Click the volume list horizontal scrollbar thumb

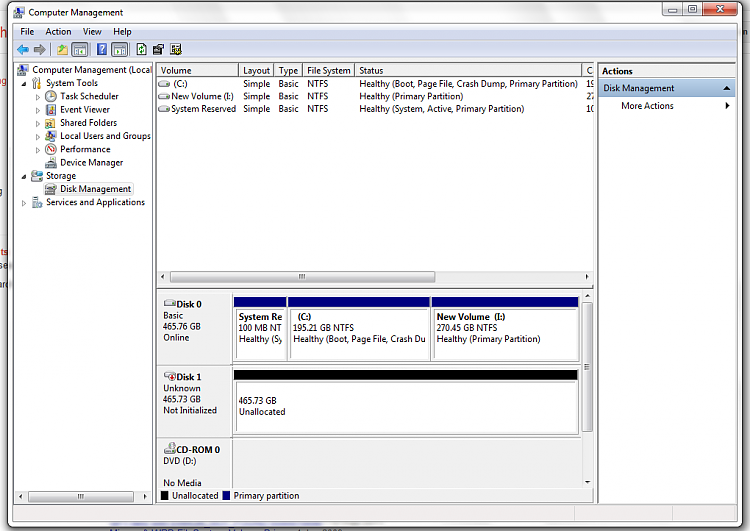(x=302, y=277)
